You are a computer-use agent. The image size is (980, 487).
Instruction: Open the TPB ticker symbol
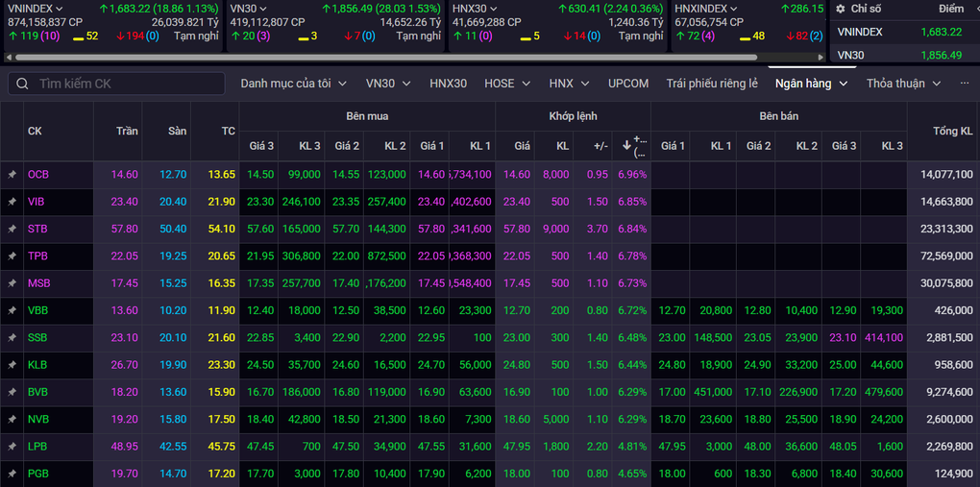tap(37, 256)
